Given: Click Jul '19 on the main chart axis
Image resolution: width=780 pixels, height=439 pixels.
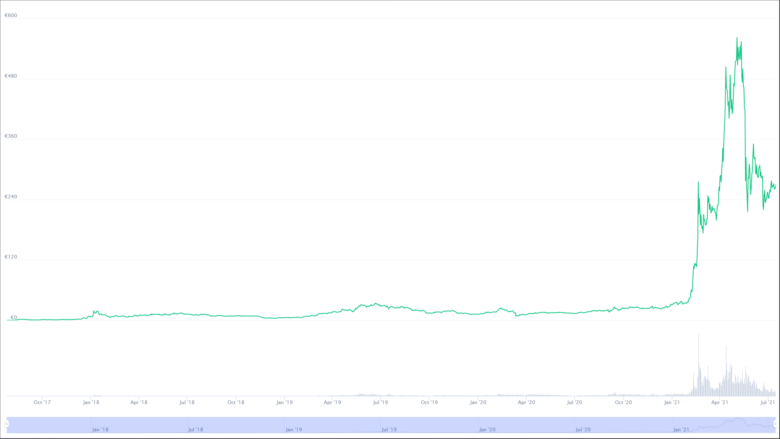Looking at the screenshot, I should click(381, 402).
